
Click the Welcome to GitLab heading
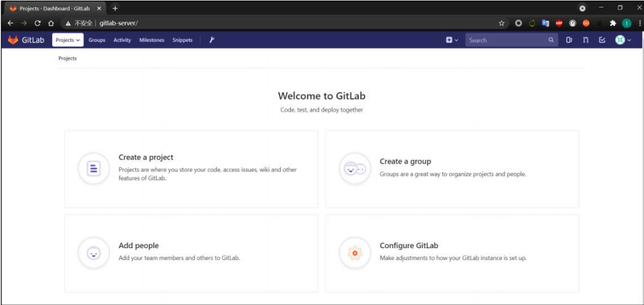coord(321,96)
